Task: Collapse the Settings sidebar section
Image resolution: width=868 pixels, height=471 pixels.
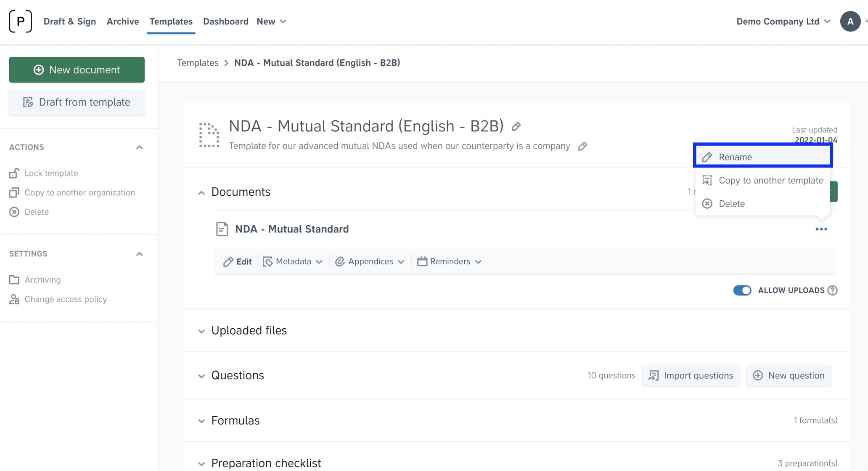Action: click(139, 254)
